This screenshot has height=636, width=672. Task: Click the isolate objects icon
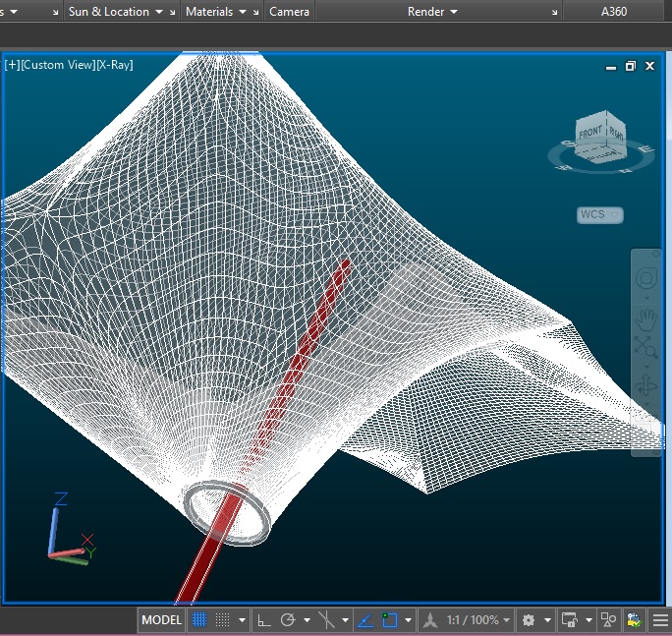coord(608,620)
